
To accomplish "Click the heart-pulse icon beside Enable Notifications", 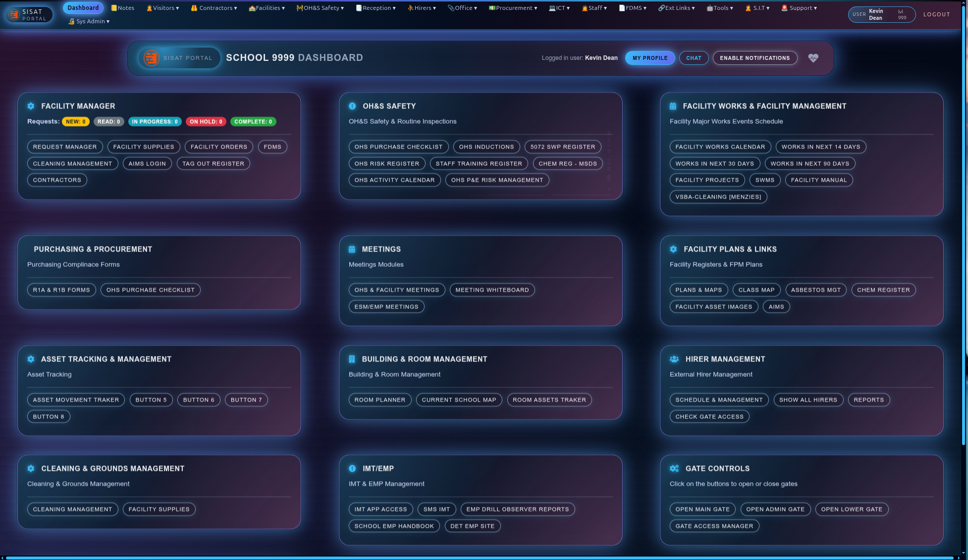I will (813, 58).
